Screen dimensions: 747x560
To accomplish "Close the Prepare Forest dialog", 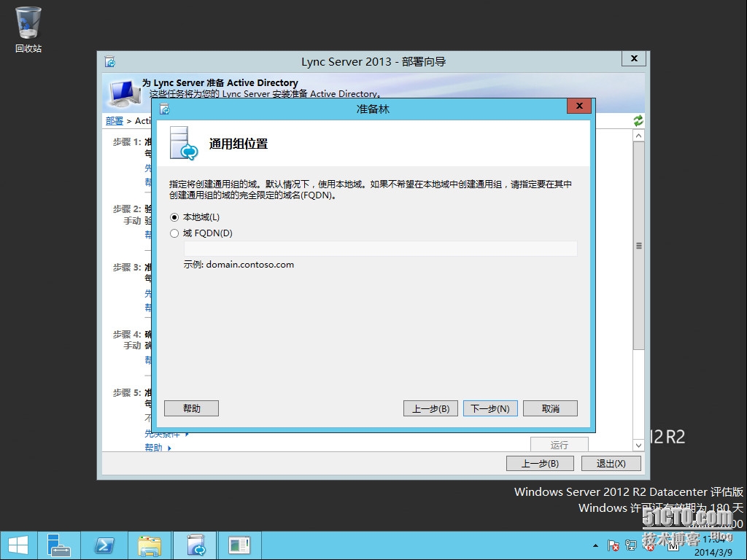I will [579, 106].
